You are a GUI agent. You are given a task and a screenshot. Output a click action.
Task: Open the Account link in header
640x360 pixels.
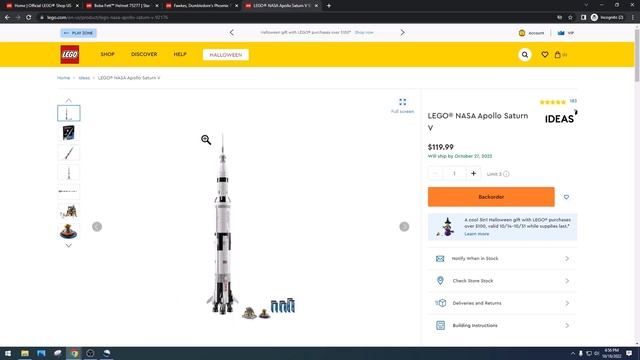[531, 33]
